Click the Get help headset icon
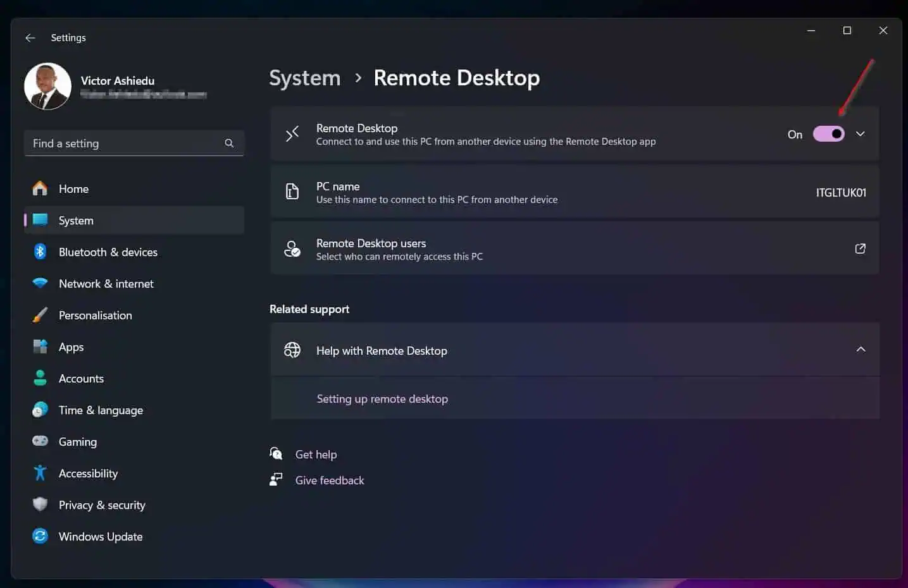Screen dimensions: 908x588 (x=276, y=453)
